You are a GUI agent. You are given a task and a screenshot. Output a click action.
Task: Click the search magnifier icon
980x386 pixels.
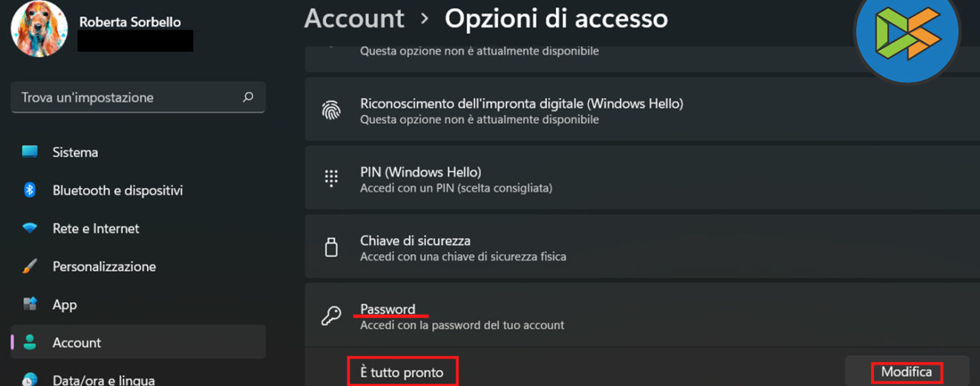coord(248,97)
